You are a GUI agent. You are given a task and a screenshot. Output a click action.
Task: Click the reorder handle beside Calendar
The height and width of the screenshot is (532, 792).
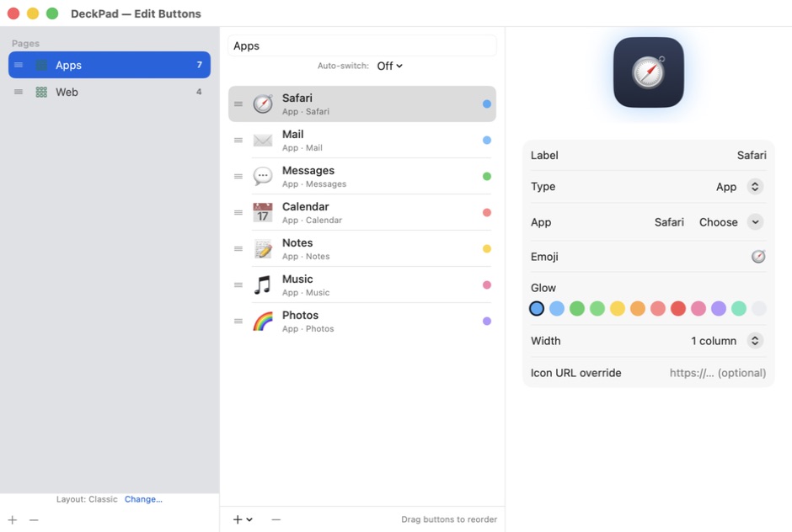pyautogui.click(x=238, y=212)
